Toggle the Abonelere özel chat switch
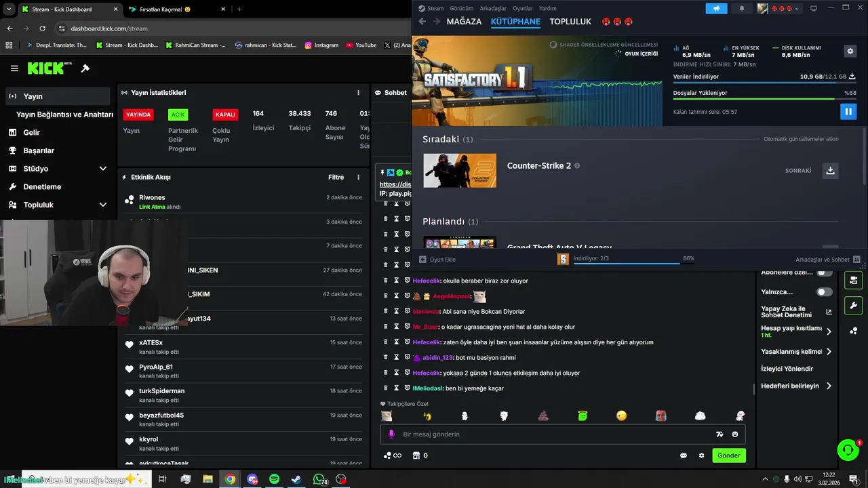Image resolution: width=868 pixels, height=488 pixels. pyautogui.click(x=825, y=272)
